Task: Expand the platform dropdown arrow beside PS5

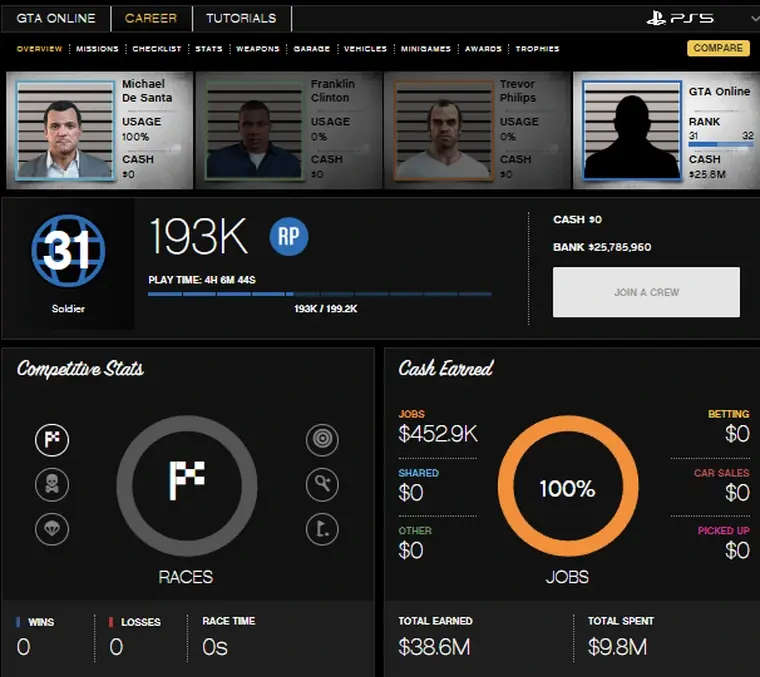Action: (754, 18)
